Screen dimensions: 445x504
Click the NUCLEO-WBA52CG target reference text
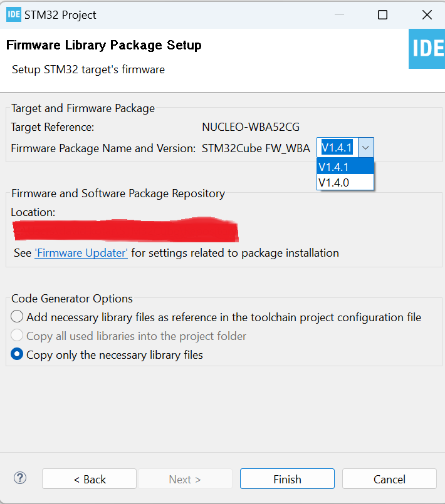pos(251,127)
